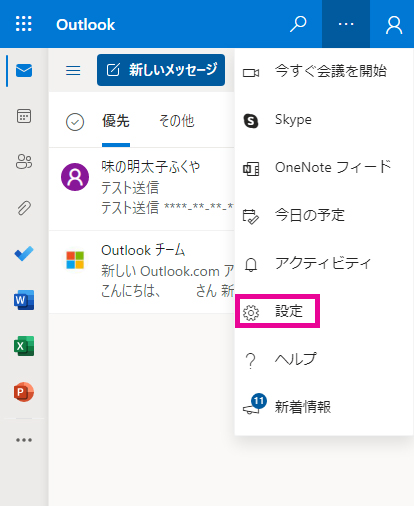Launch Excel from the sidebar
The image size is (414, 506).
24,346
